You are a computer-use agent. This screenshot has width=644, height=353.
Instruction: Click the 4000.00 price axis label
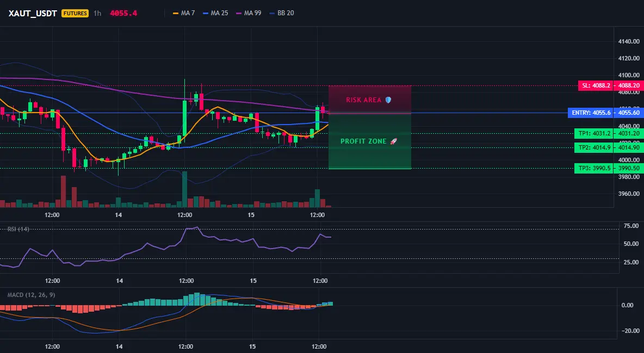pos(629,160)
